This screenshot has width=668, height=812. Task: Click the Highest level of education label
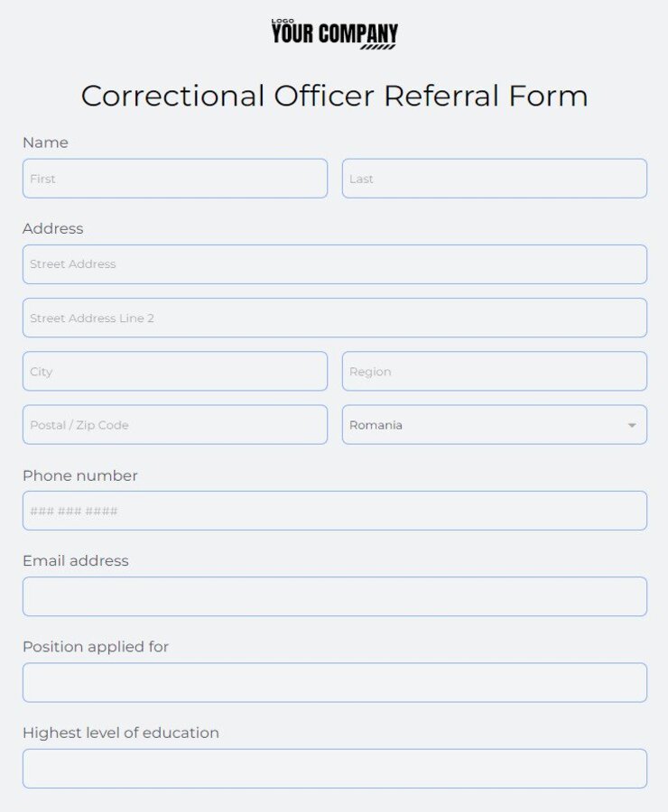click(120, 733)
